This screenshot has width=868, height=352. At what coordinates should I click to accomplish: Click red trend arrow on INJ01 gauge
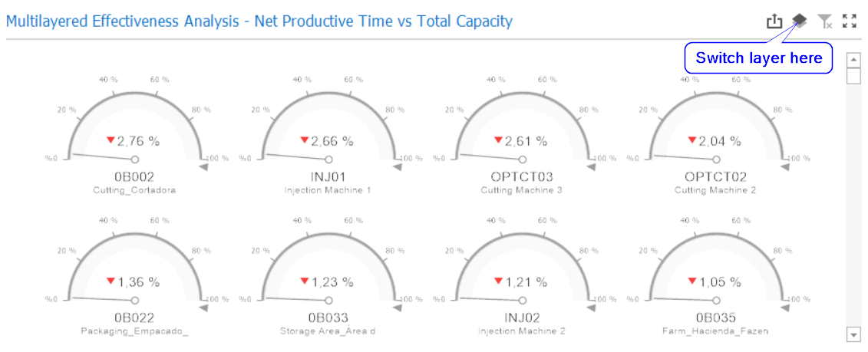coord(305,140)
